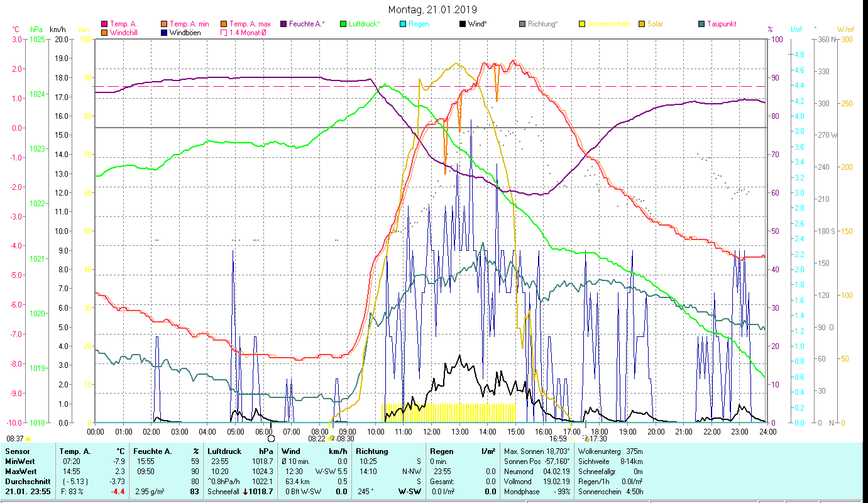
Task: Click the 'Neumond' date row
Action: (537, 472)
